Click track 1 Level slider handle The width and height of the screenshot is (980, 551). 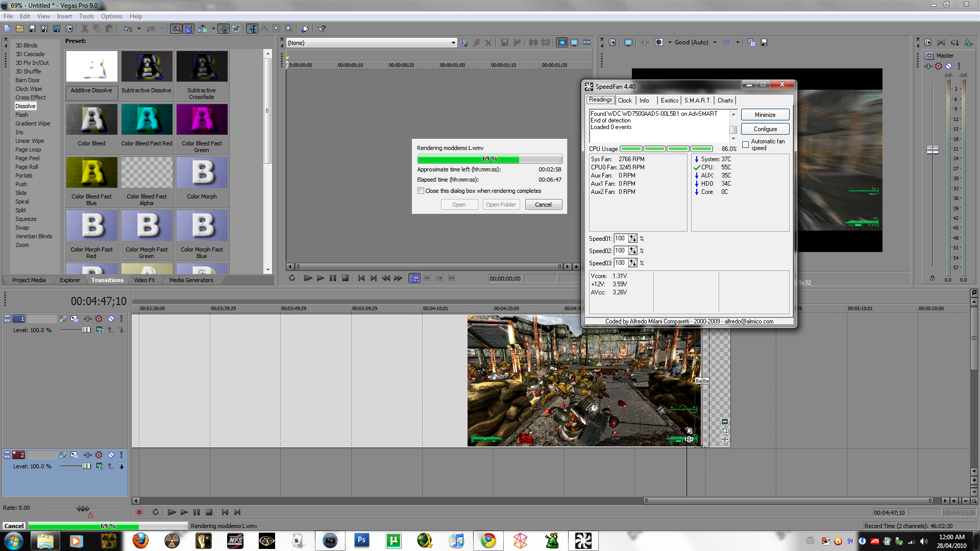pyautogui.click(x=86, y=330)
